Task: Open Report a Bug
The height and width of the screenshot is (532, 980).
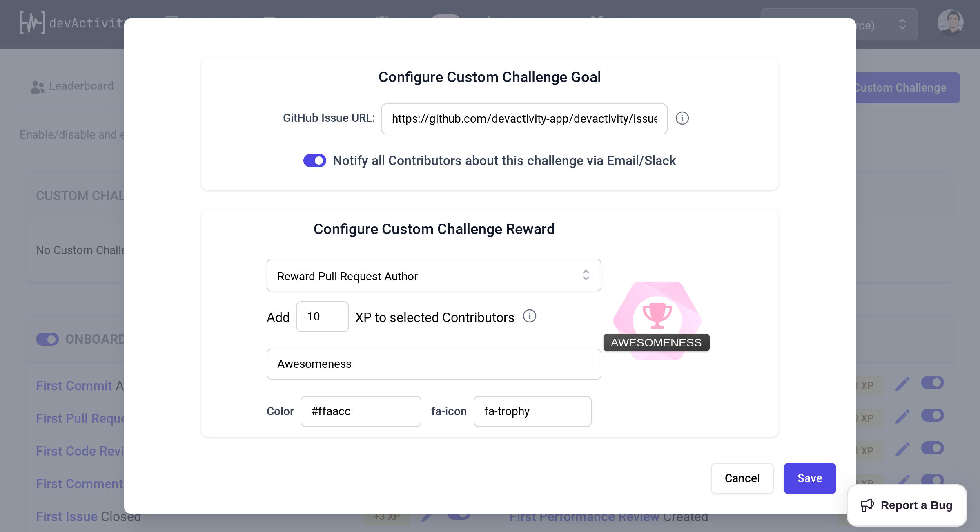Action: 906,505
